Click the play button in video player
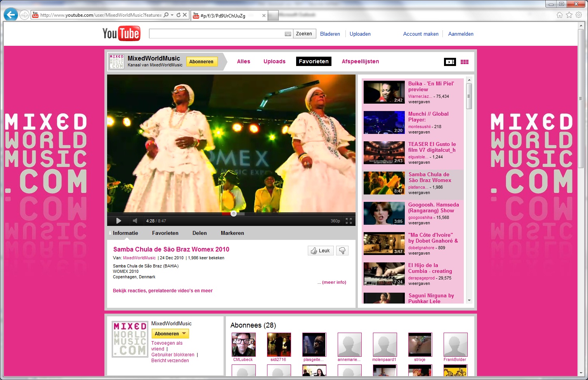Screen dimensions: 588x380 coord(119,221)
